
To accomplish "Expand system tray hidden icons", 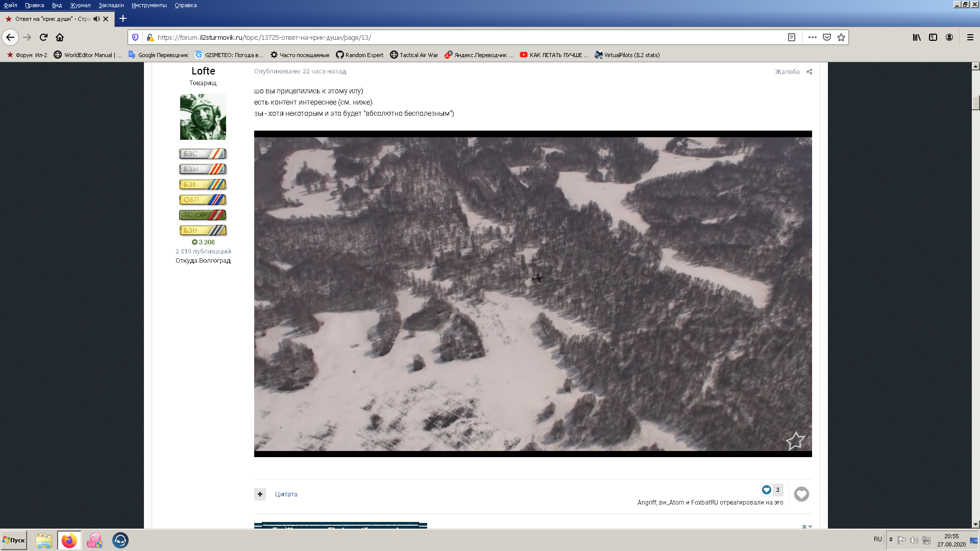I will (891, 540).
